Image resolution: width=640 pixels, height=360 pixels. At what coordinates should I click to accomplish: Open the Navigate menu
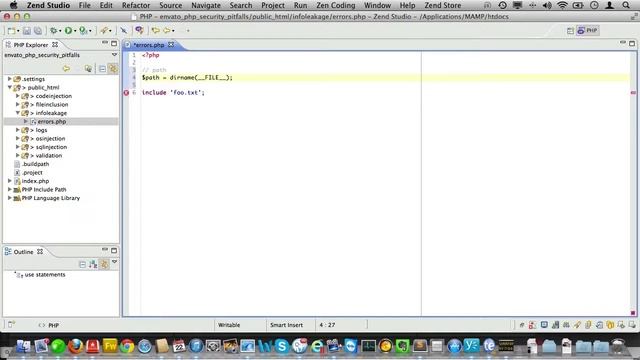(x=206, y=5)
